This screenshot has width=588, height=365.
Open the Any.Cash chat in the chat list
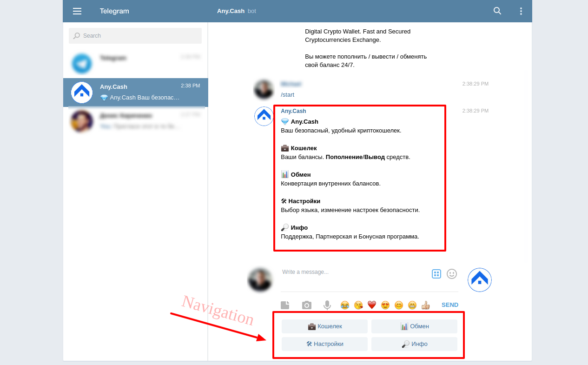click(x=136, y=93)
